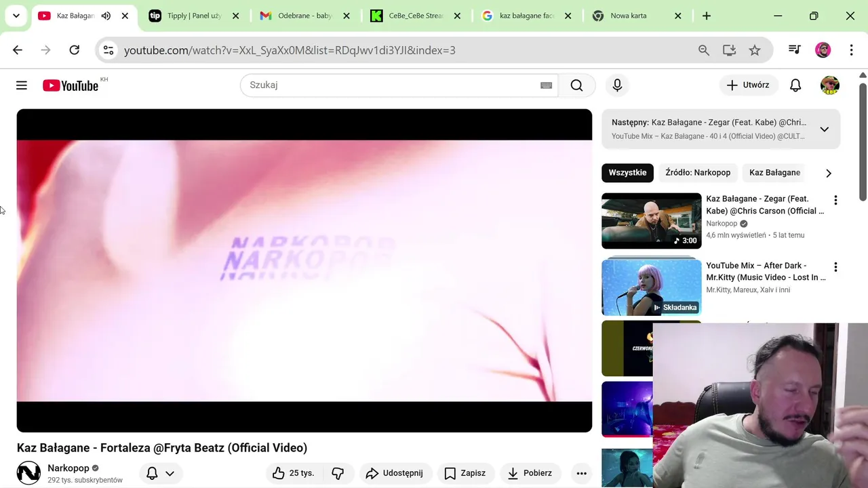Bookmark this page with the star

click(755, 50)
